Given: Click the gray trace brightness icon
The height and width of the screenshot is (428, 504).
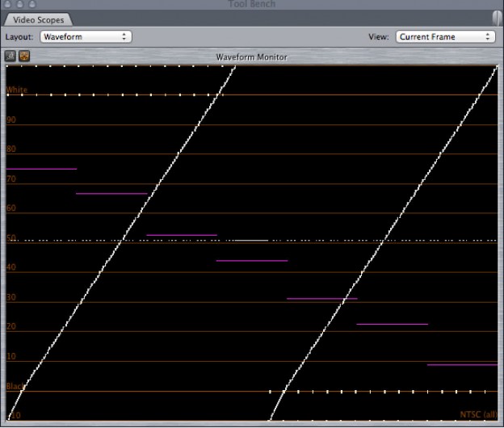Looking at the screenshot, I should pyautogui.click(x=10, y=57).
